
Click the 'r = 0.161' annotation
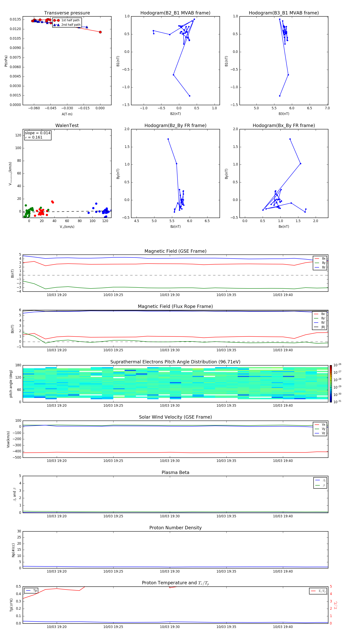[x=34, y=137]
